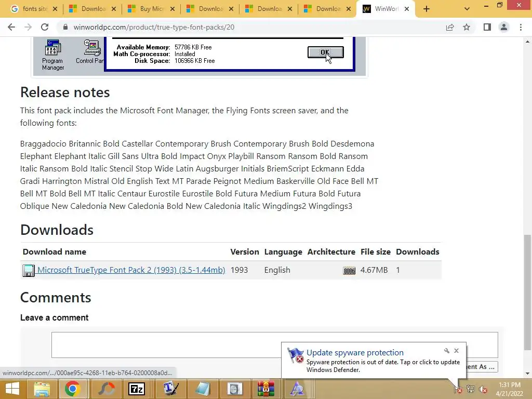532x399 pixels.
Task: Click the 'Comments' heading
Action: point(56,298)
